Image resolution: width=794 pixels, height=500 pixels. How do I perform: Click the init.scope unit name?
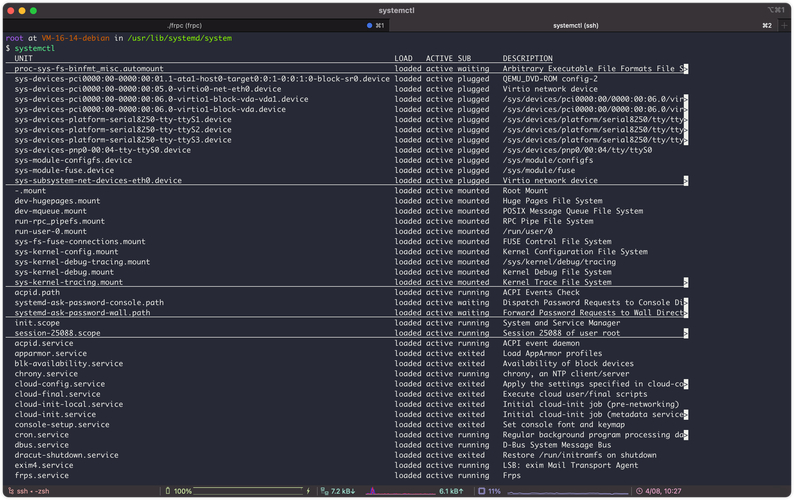(x=37, y=323)
